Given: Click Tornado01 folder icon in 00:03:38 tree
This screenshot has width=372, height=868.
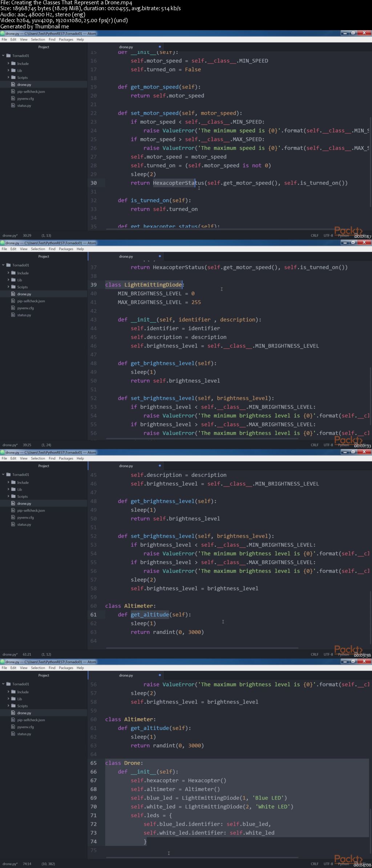Looking at the screenshot, I should point(8,475).
